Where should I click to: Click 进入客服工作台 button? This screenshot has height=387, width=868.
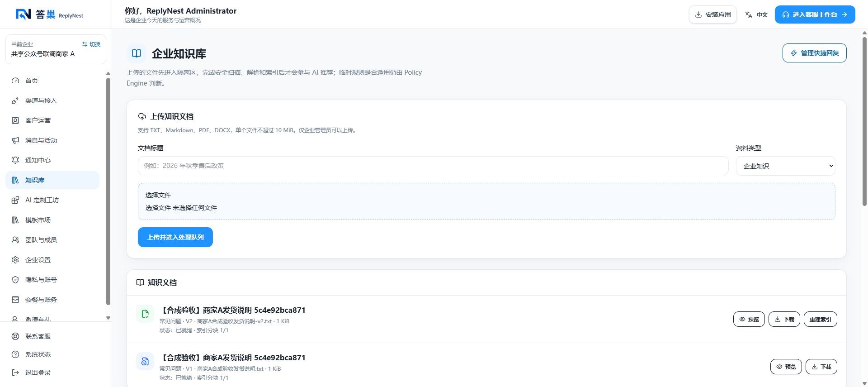coord(815,14)
